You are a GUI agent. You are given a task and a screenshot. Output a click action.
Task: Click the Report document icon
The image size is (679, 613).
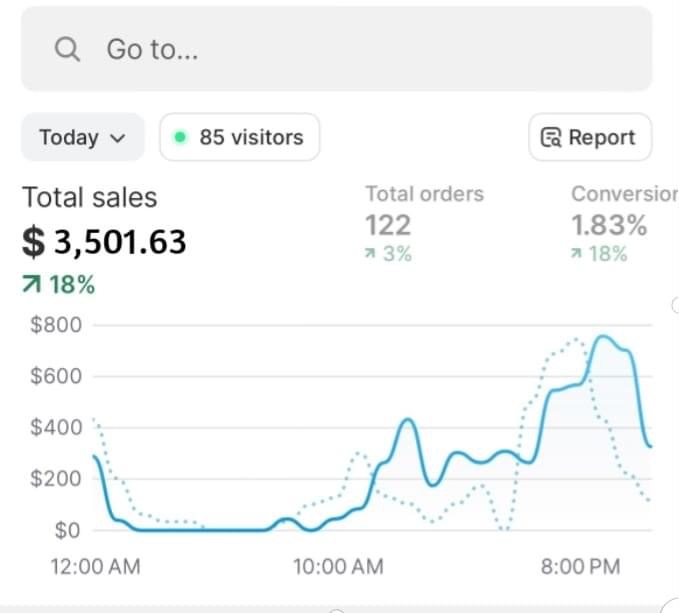(551, 138)
